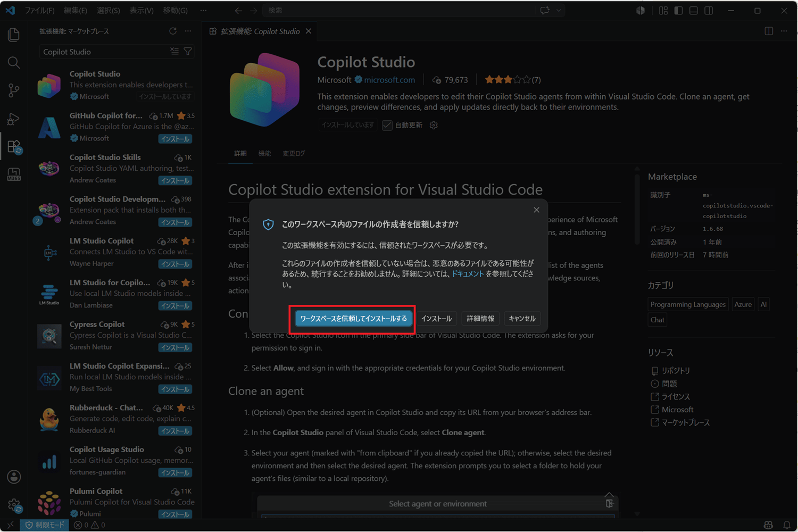Select the 拡張機能: Copilot Studio editor tab
The width and height of the screenshot is (798, 532).
click(x=260, y=31)
